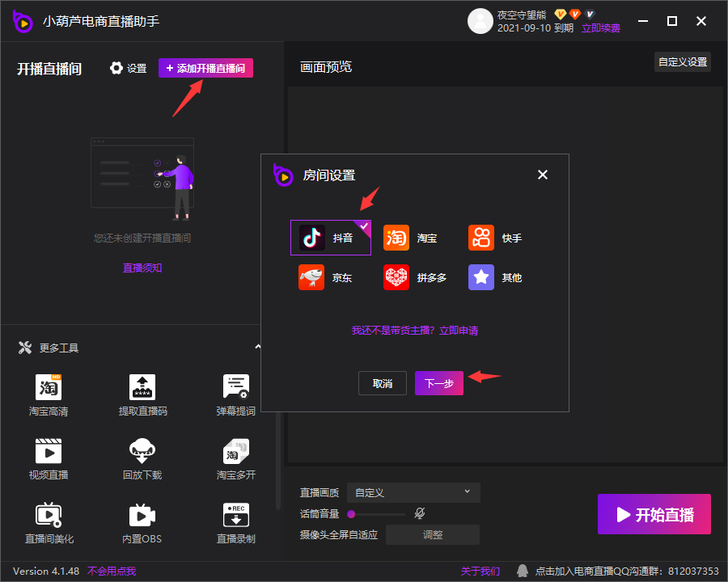Adjust the 话筒音量 slider
Viewport: 728px width, 582px height.
coord(375,513)
